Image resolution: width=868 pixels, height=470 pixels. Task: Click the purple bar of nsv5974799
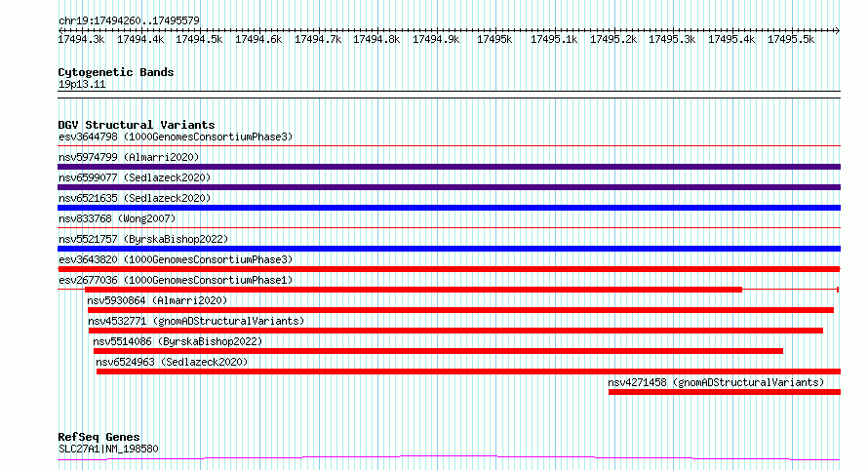tap(449, 167)
